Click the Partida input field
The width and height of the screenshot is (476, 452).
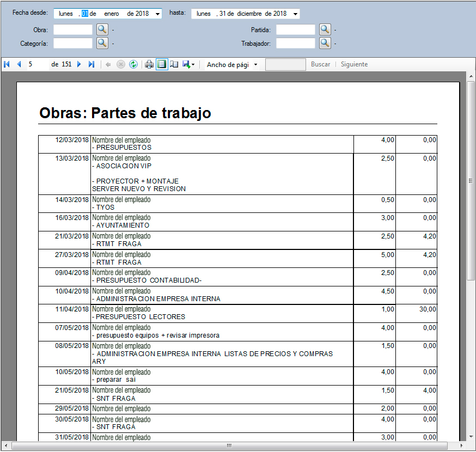pyautogui.click(x=296, y=30)
